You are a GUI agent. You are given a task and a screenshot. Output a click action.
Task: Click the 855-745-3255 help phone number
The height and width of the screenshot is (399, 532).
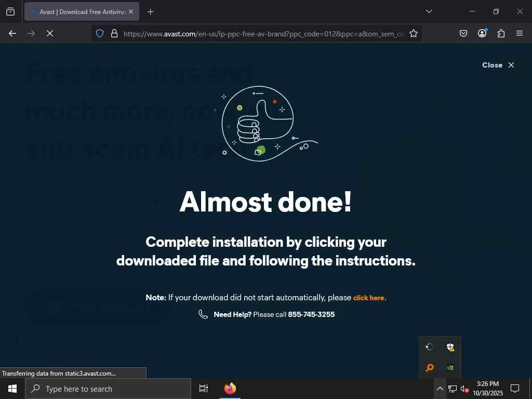click(x=311, y=314)
